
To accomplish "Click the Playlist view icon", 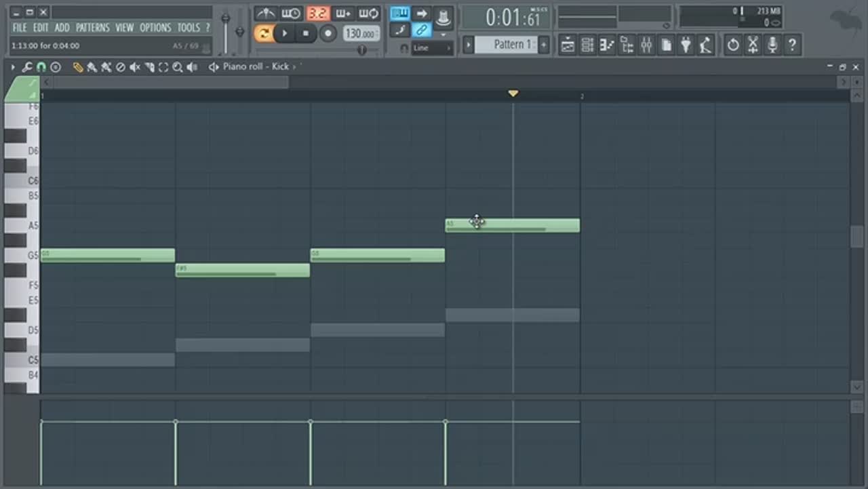I will pyautogui.click(x=568, y=45).
